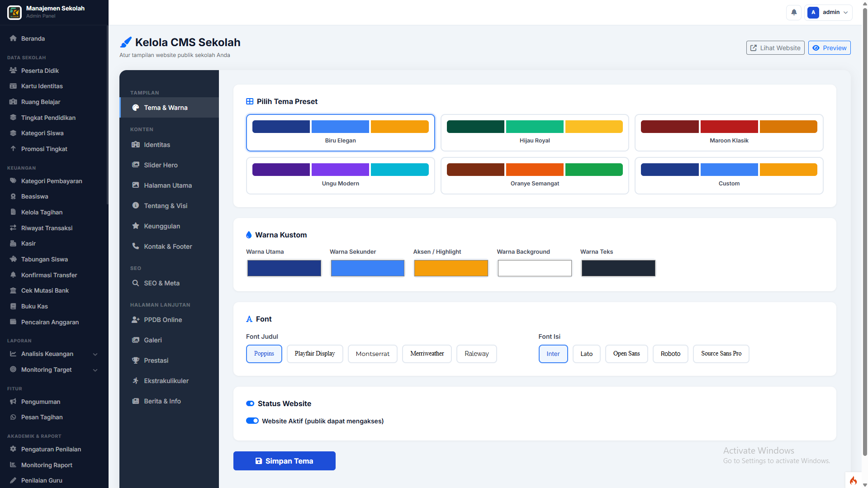Viewport: 868px width, 488px height.
Task: Click the Buku Kas book icon
Action: (x=13, y=306)
